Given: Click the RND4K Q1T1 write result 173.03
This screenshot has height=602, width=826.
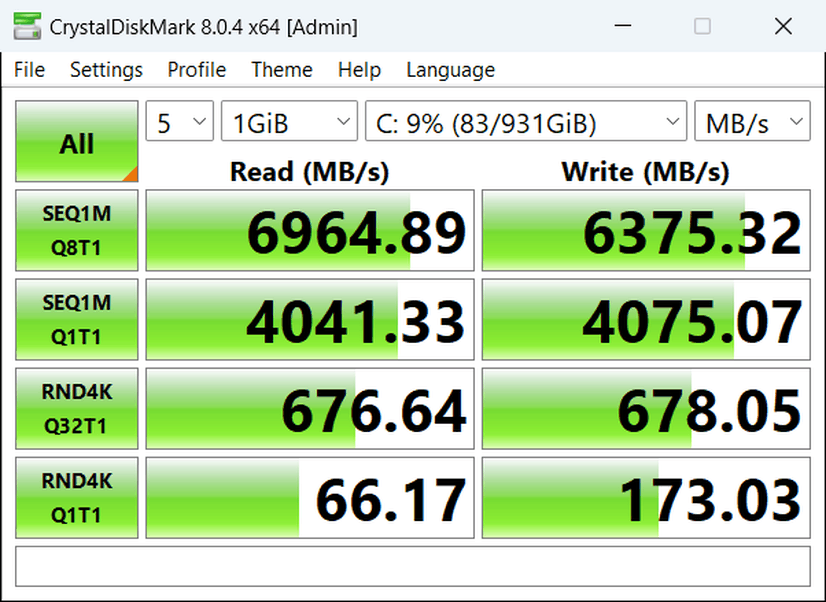Looking at the screenshot, I should 646,497.
